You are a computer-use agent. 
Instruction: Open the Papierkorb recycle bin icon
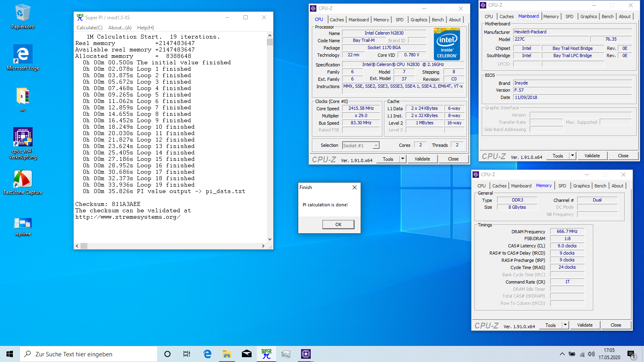click(23, 16)
